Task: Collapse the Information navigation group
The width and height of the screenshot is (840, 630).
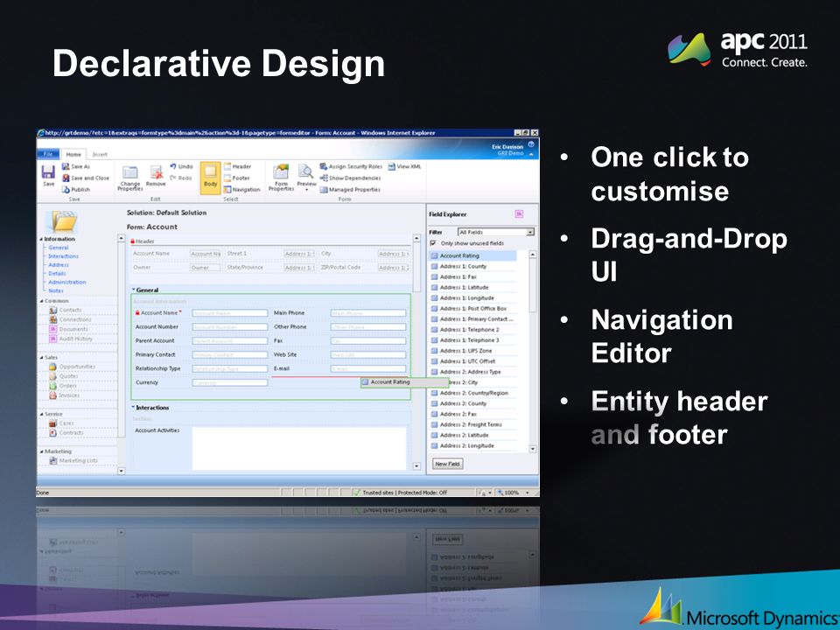Action: click(42, 240)
